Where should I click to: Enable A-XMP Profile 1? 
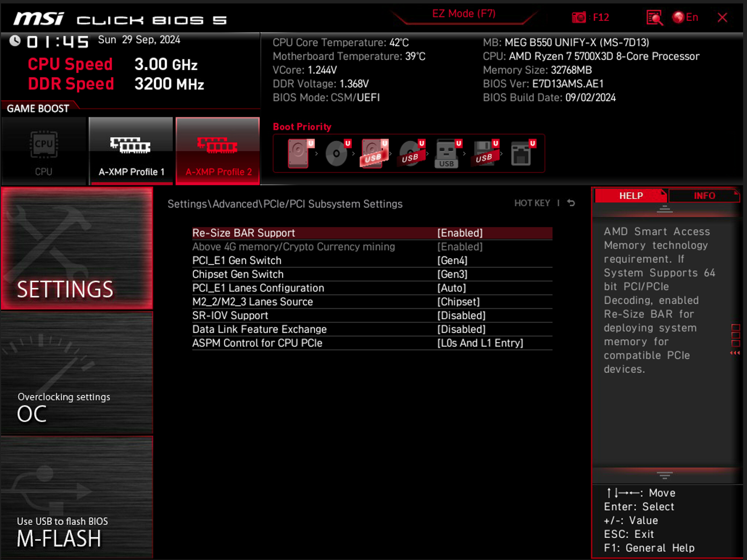click(131, 151)
